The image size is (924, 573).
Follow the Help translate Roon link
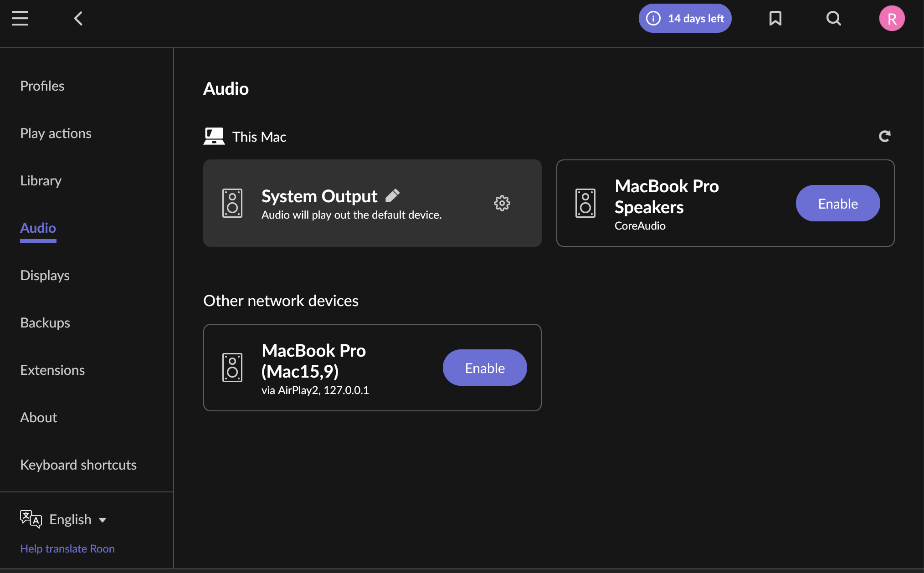pos(67,548)
